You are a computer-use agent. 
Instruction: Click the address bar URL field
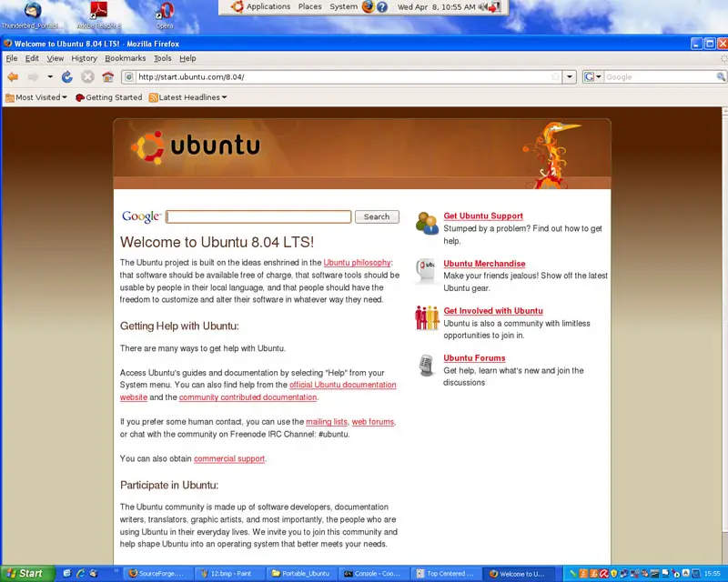[x=343, y=77]
